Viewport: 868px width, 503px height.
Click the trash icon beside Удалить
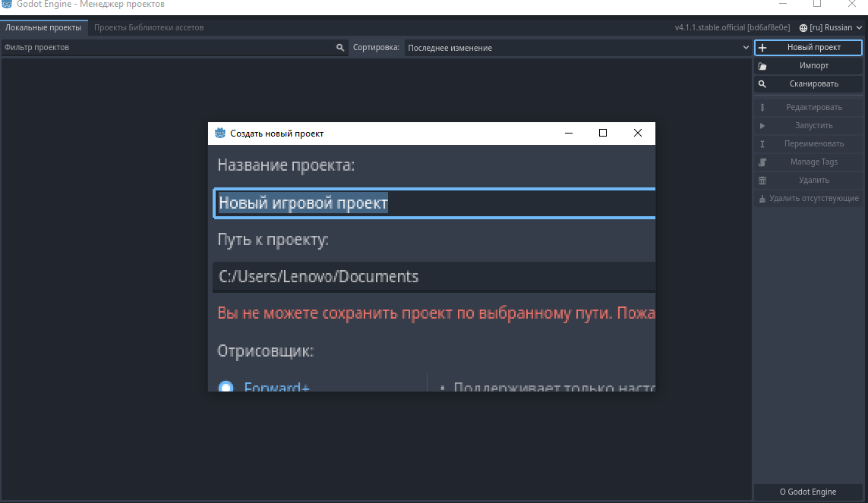click(x=762, y=181)
